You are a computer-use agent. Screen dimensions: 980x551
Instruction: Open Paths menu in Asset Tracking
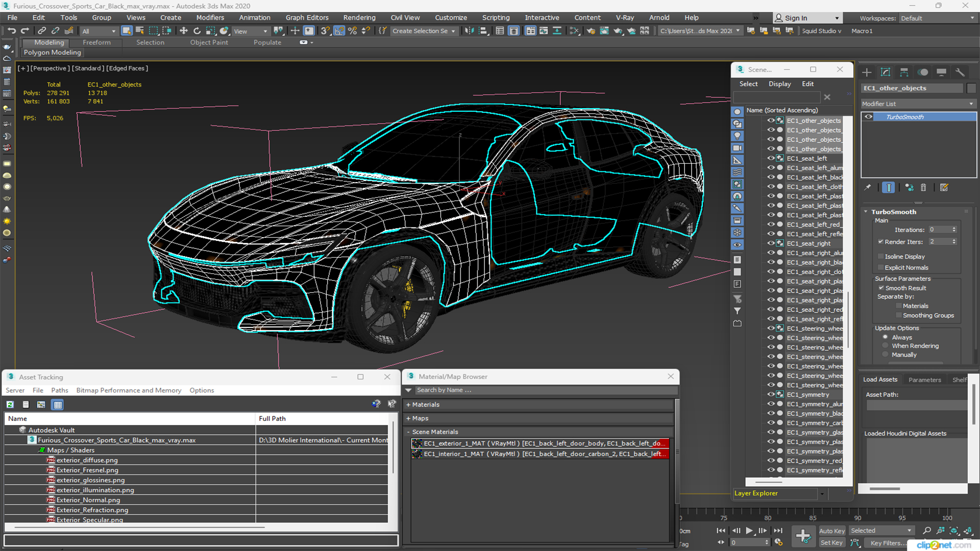(59, 390)
